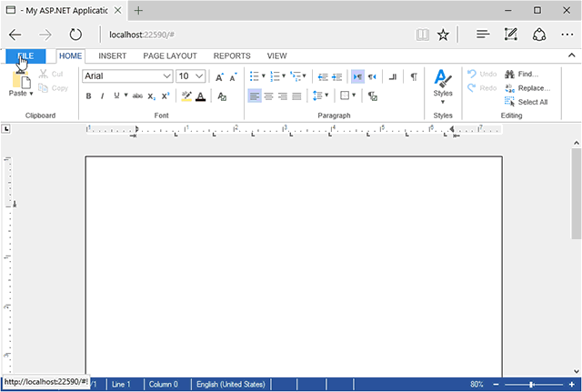Toggle bold formatting
This screenshot has height=392, width=582.
(x=89, y=96)
